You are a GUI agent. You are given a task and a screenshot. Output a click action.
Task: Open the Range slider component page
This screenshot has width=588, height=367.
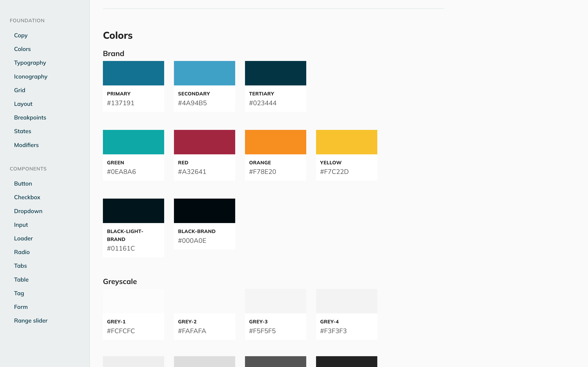click(31, 321)
